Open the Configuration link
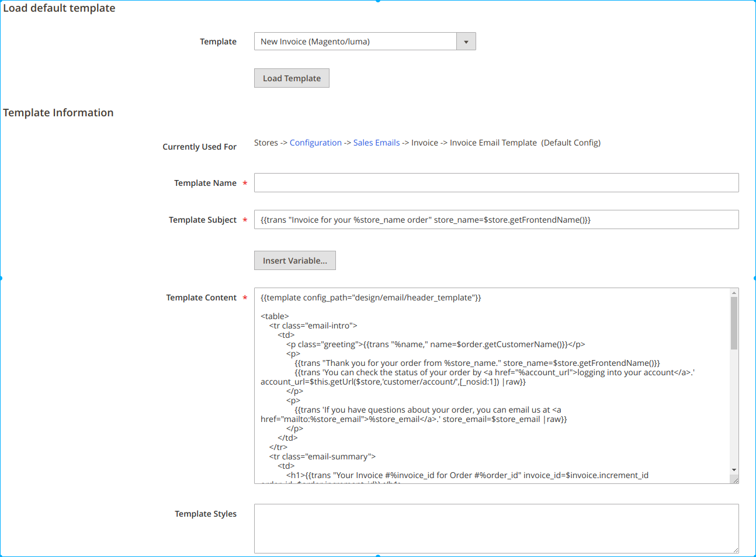The width and height of the screenshot is (756, 557). click(315, 143)
